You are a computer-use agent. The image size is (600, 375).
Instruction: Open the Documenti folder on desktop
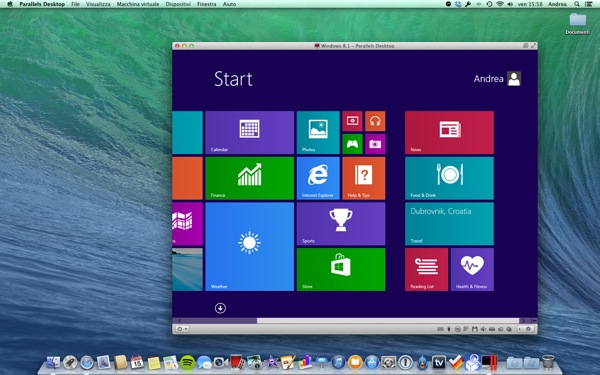577,23
